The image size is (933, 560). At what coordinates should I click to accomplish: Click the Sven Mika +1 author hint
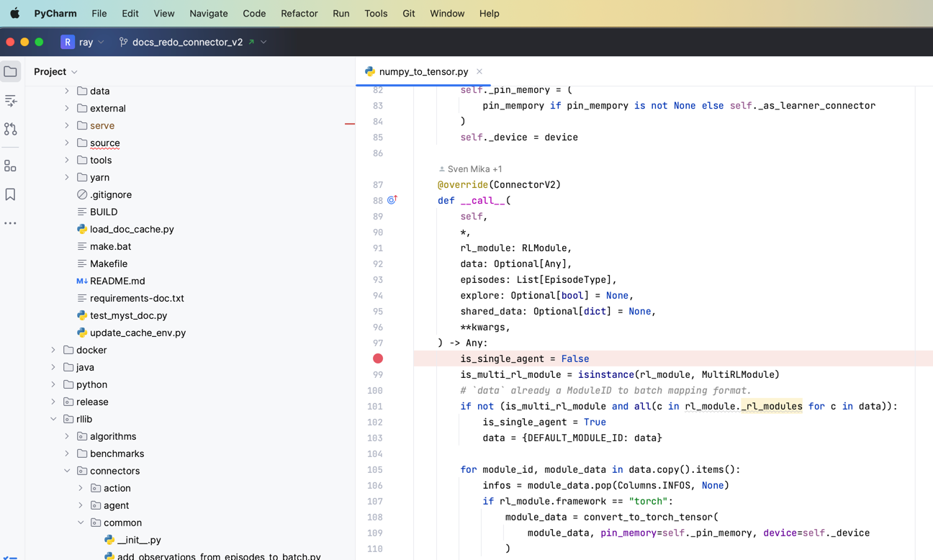click(x=470, y=169)
